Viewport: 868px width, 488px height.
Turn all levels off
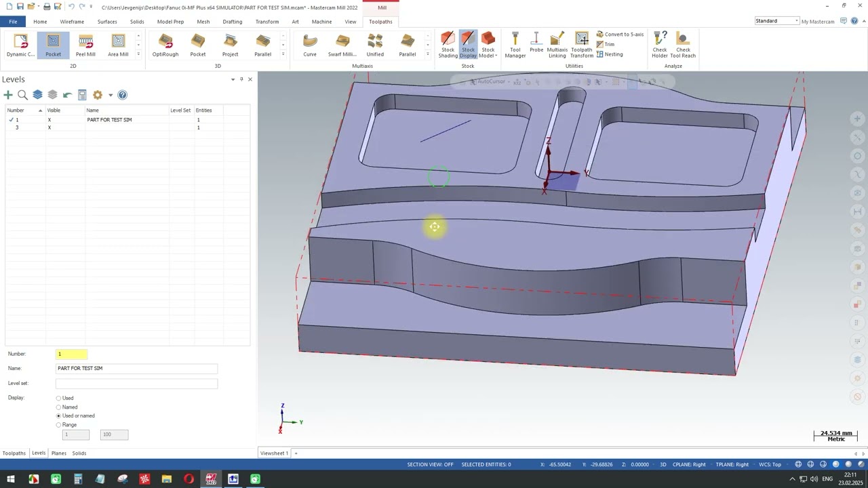pos(52,95)
